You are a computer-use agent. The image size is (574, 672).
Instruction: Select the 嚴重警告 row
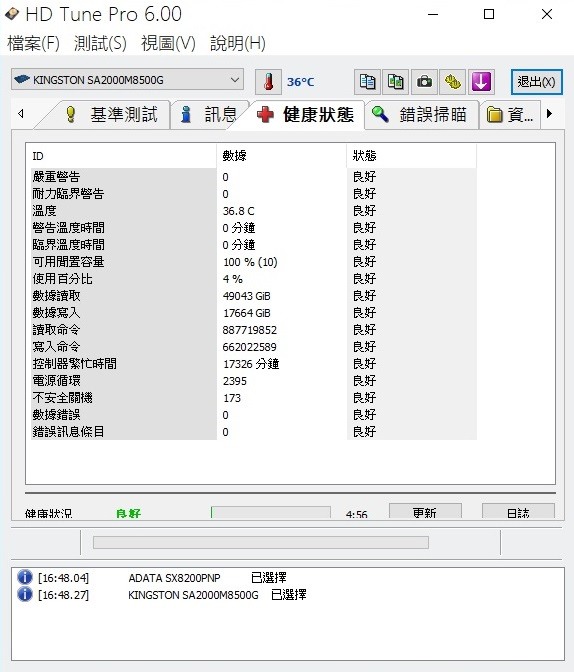click(x=254, y=177)
